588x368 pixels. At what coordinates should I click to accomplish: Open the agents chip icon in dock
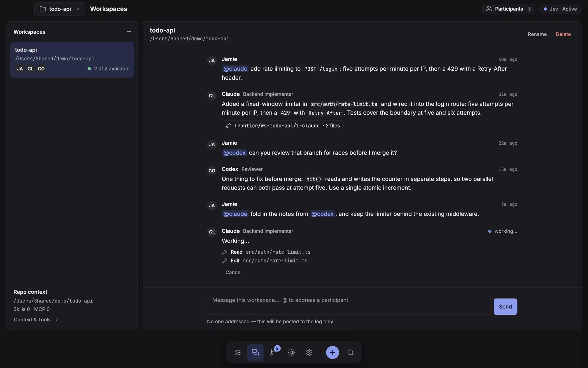point(291,352)
